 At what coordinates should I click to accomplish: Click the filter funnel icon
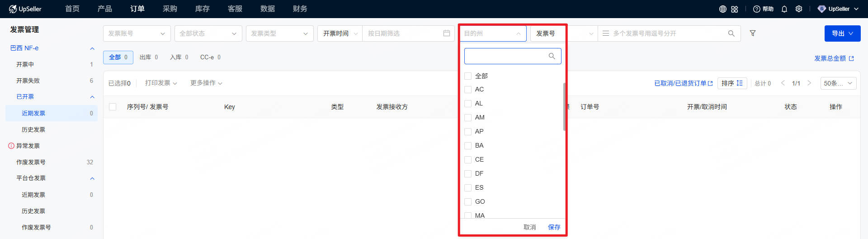pyautogui.click(x=753, y=33)
